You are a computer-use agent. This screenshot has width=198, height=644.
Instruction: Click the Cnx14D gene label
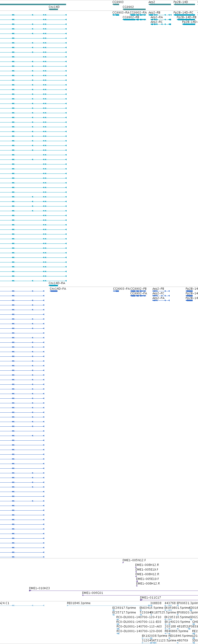(x=54, y=7)
